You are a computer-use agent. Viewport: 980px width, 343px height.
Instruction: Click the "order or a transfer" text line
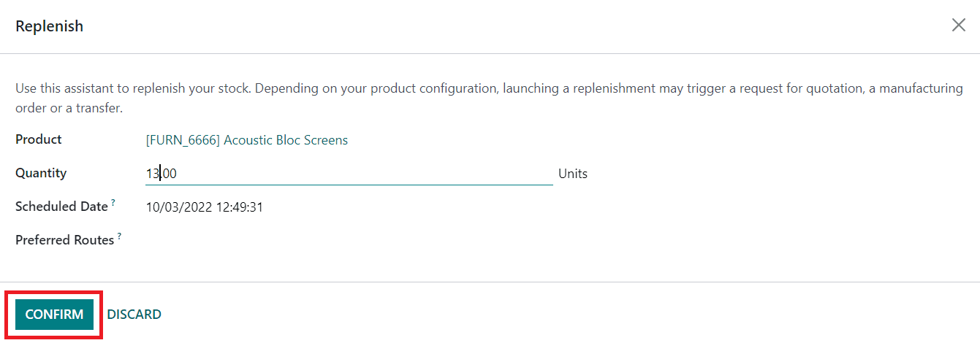(x=69, y=108)
